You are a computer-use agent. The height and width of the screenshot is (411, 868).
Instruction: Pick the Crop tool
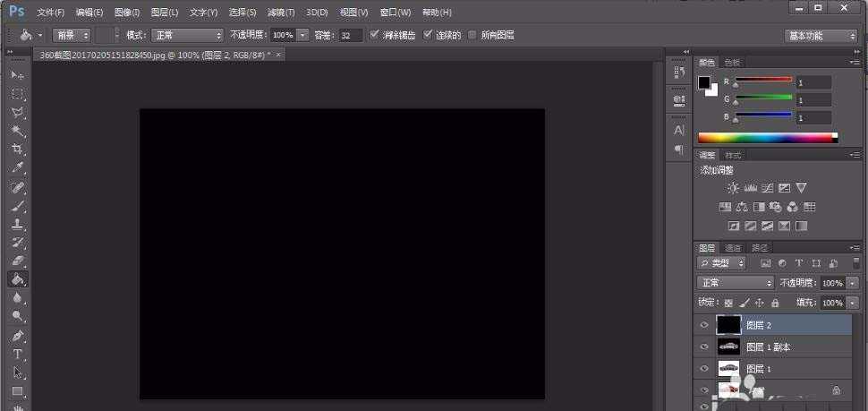17,149
